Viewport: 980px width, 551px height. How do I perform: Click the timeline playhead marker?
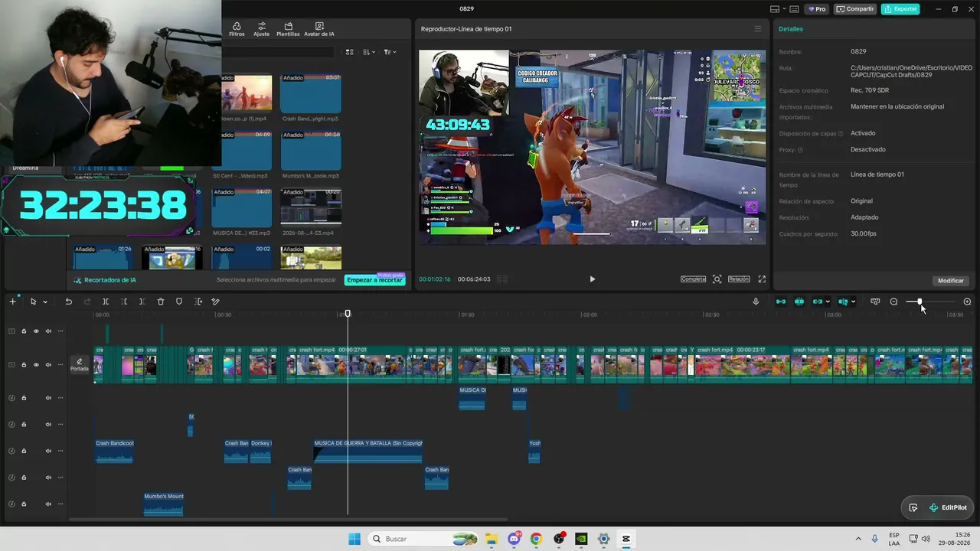click(348, 314)
